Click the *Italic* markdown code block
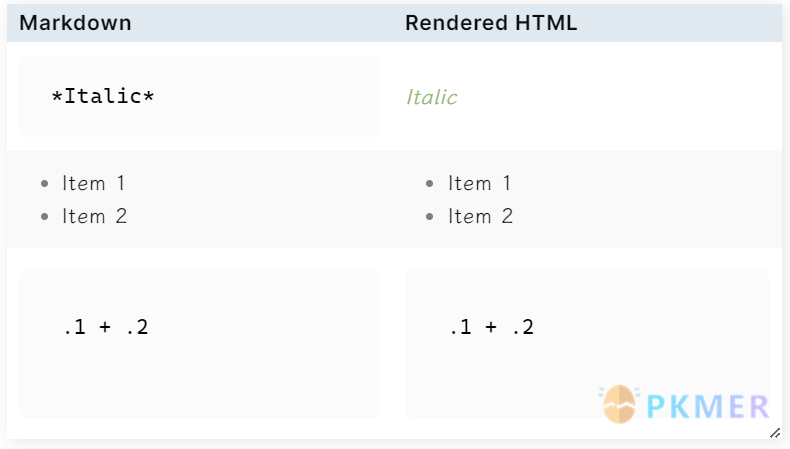This screenshot has width=790, height=449. [x=200, y=96]
